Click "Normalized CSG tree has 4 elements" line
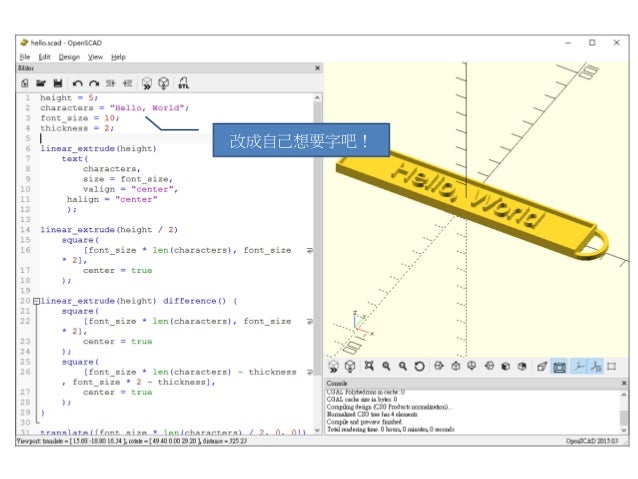 (x=372, y=415)
